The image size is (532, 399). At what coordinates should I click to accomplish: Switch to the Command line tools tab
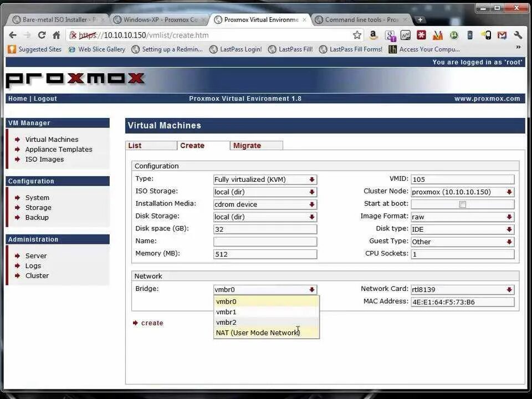tap(360, 20)
